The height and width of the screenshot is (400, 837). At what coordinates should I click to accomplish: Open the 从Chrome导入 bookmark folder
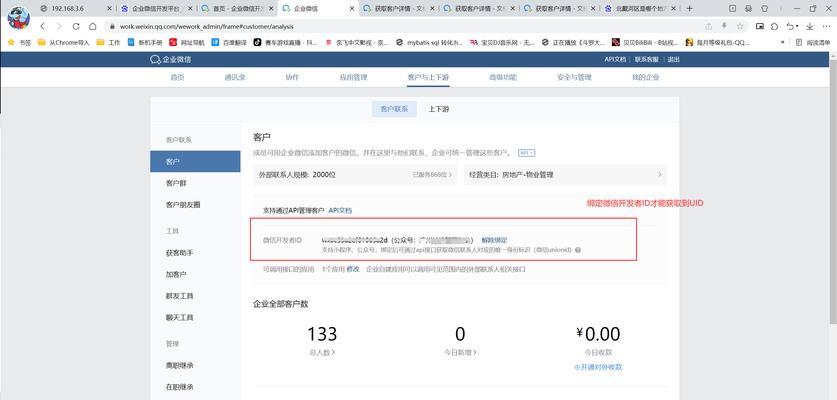tap(64, 42)
